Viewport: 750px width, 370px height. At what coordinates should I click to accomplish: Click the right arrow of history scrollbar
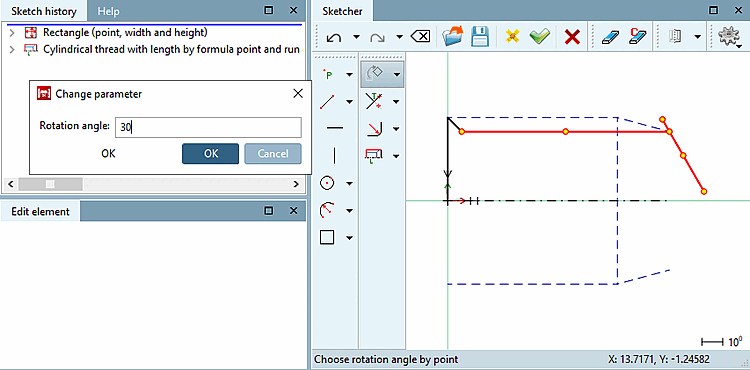pos(296,184)
